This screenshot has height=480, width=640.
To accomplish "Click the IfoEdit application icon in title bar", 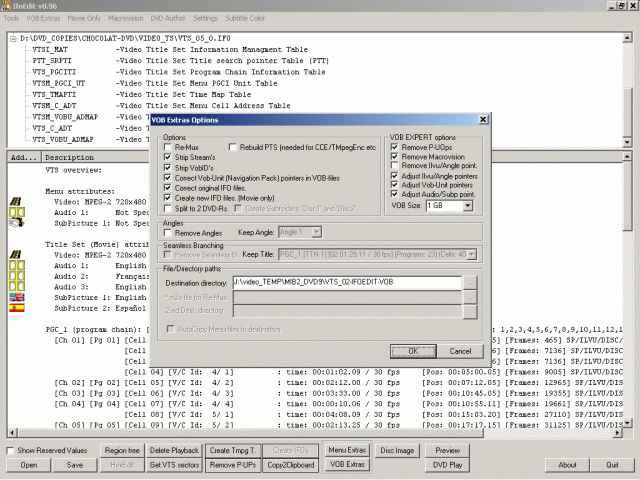I will point(6,5).
